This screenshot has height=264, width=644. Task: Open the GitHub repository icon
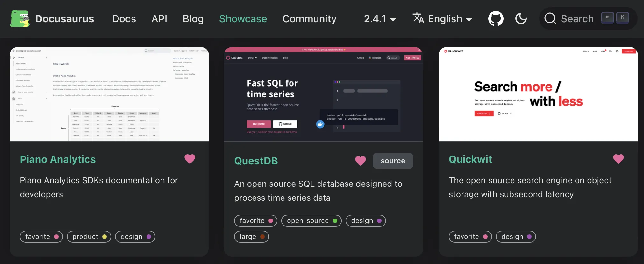pos(496,19)
